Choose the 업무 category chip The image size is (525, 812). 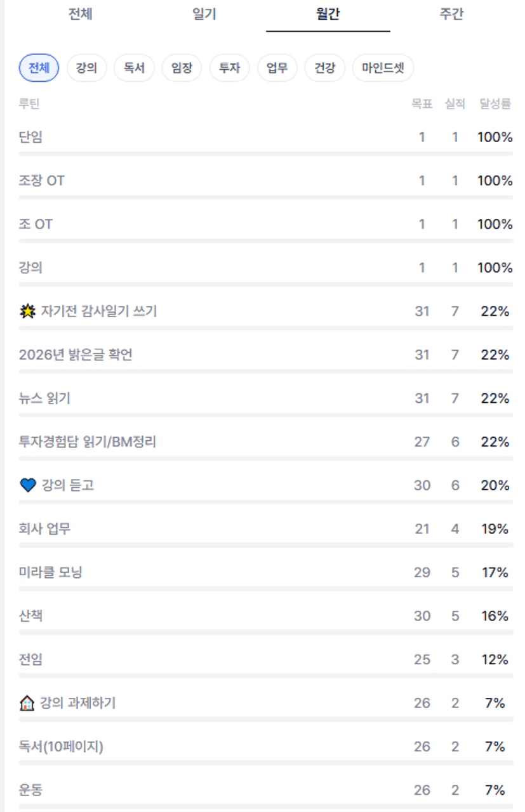277,68
